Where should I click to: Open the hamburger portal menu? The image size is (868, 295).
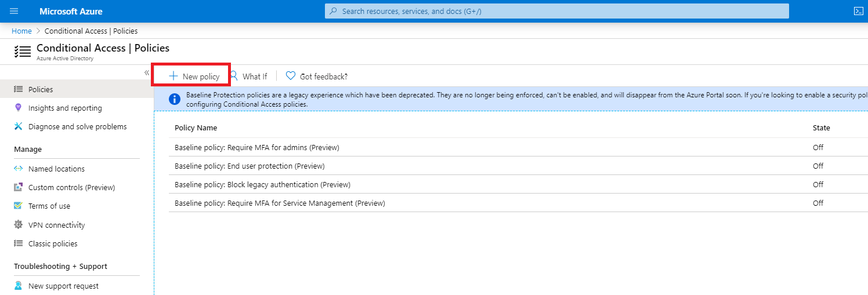click(x=14, y=11)
